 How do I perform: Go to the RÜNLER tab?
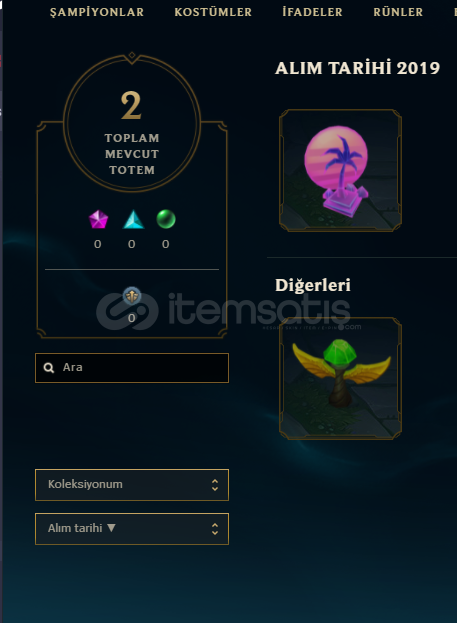pyautogui.click(x=398, y=12)
